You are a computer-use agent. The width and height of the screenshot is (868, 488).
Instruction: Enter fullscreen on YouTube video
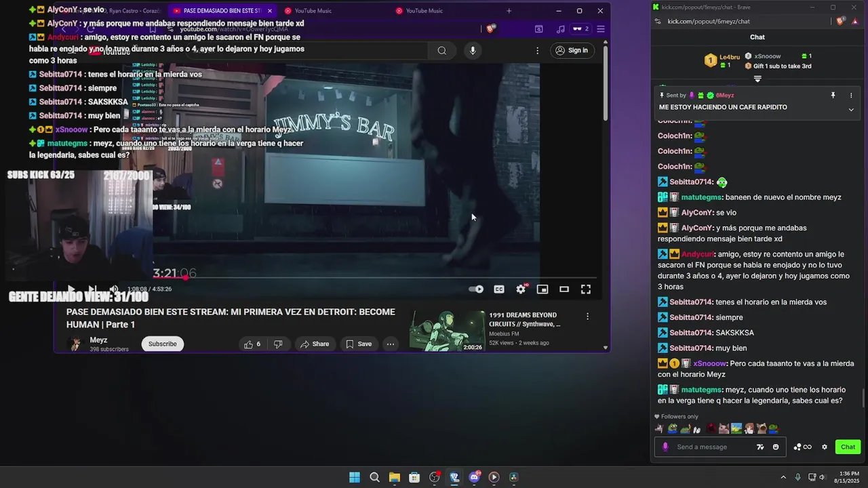[x=586, y=289]
